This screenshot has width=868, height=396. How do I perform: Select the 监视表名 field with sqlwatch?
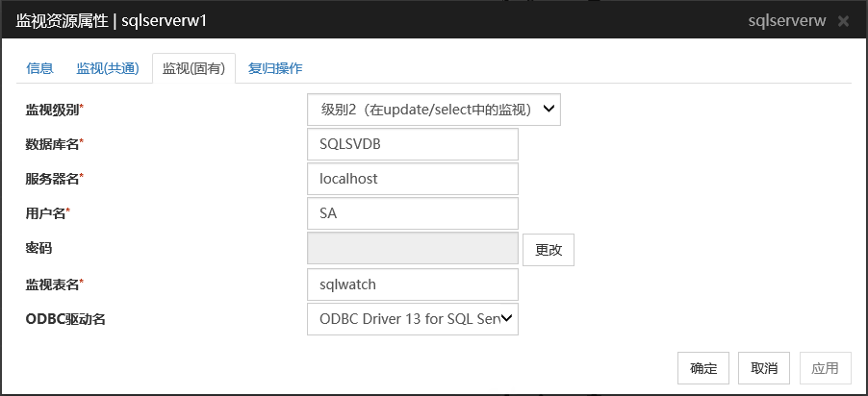point(412,285)
